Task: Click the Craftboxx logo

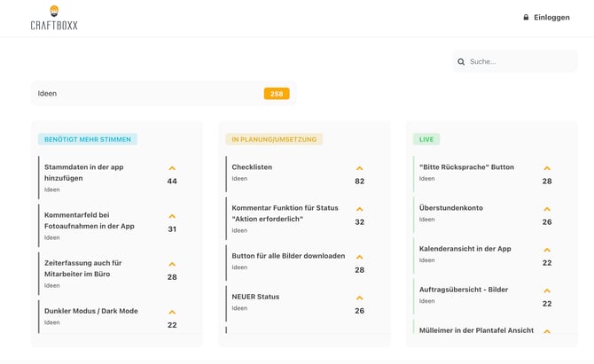Action: click(x=54, y=18)
